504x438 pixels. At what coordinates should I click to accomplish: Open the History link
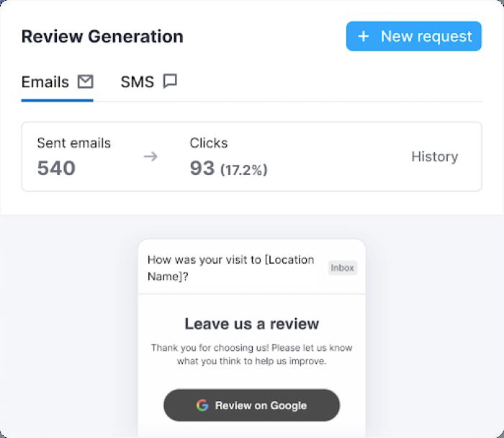434,156
